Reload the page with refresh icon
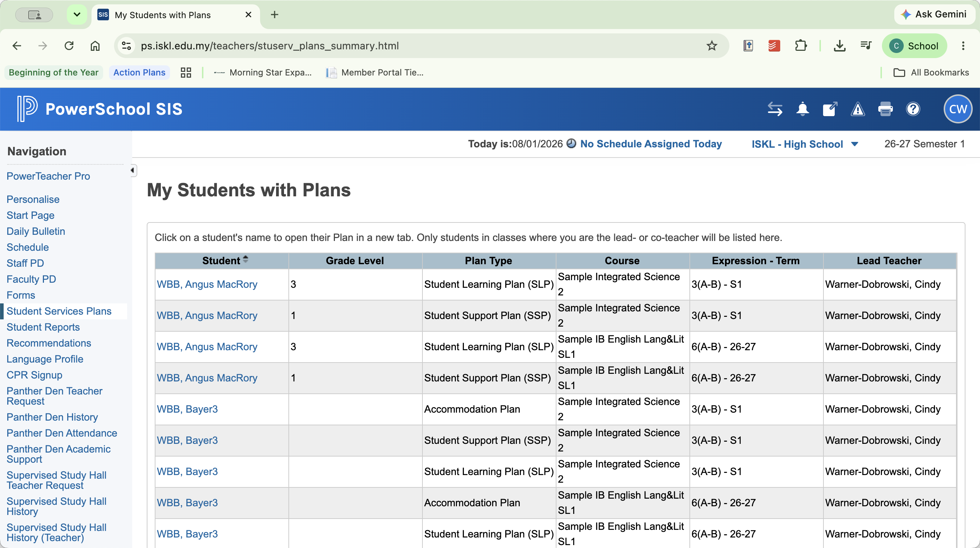 tap(69, 46)
